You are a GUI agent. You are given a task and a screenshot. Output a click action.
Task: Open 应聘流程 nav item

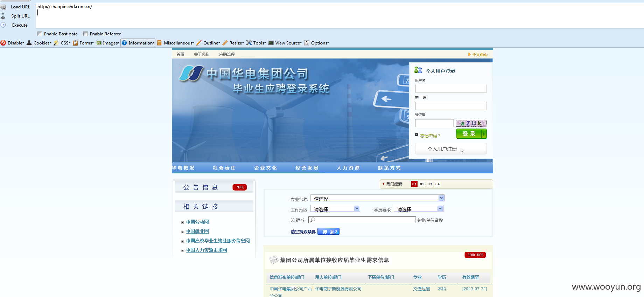[x=227, y=54]
